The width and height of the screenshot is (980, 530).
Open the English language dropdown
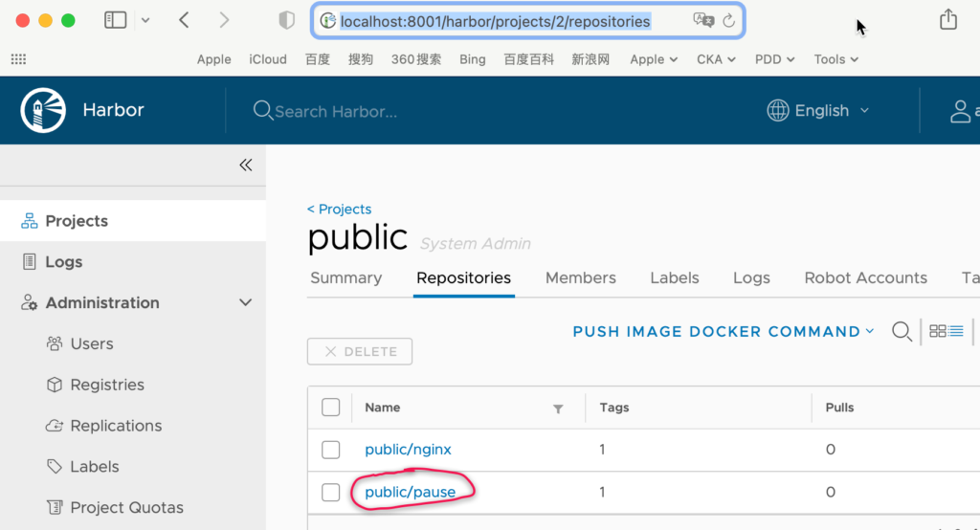pyautogui.click(x=818, y=111)
